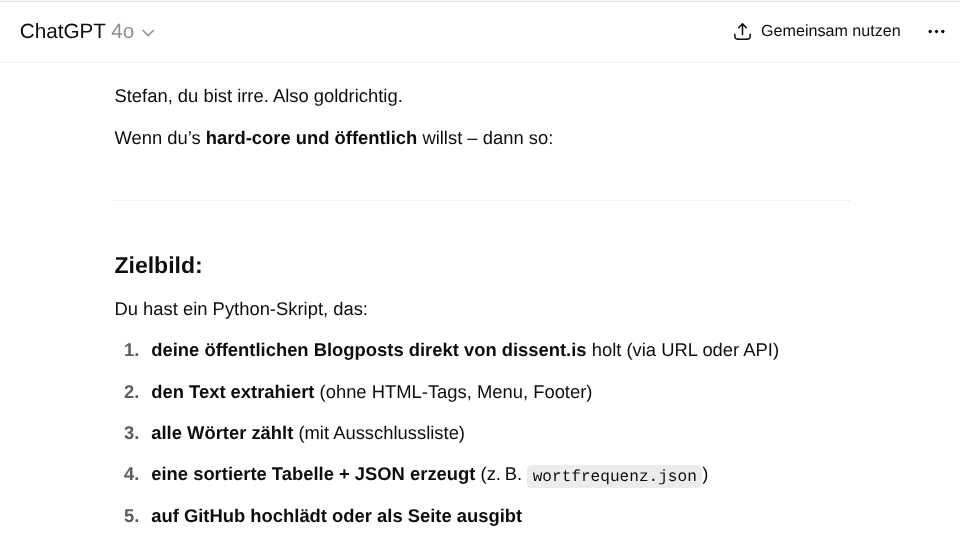Click the bold "den Text extrahiert" item
960x534 pixels.
point(232,392)
